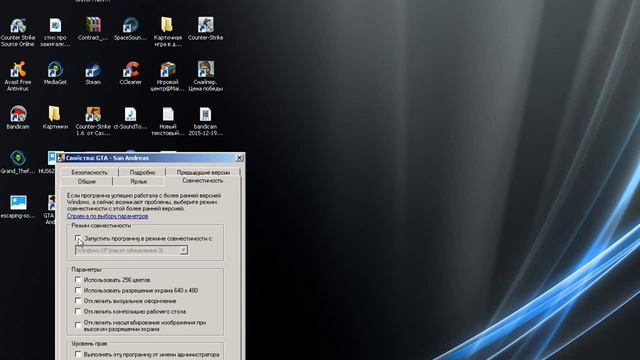The image size is (640, 360).
Task: Click the 'Свойства: GTA - San Andreas' title bar
Action: [x=150, y=158]
